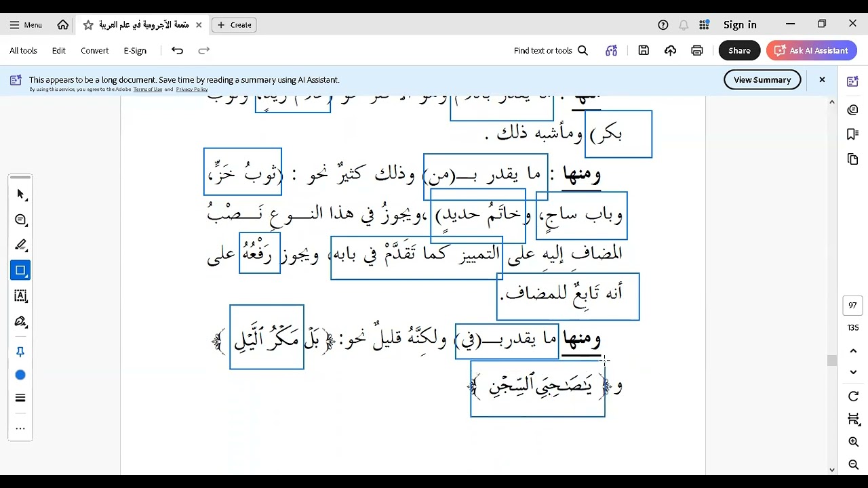Rotate the page view

point(853,396)
